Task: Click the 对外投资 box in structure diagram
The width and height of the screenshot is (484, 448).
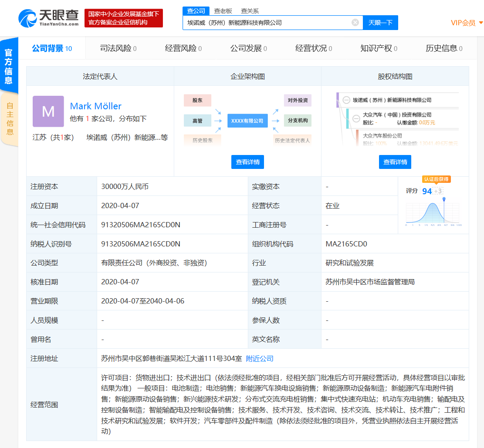Action: pyautogui.click(x=298, y=100)
